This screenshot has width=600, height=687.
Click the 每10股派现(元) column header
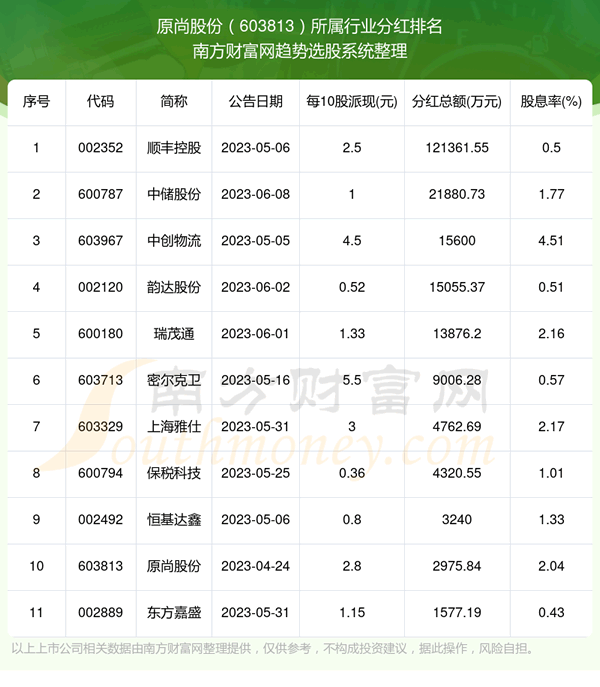[x=352, y=102]
